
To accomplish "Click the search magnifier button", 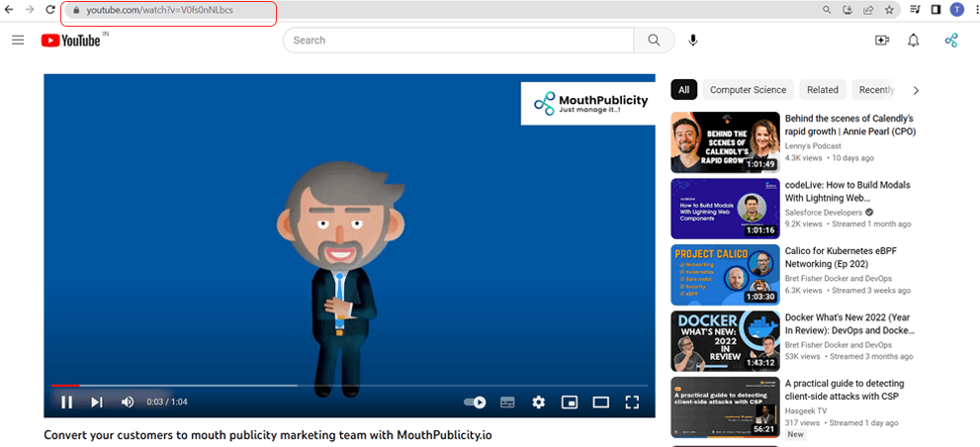I will [654, 40].
